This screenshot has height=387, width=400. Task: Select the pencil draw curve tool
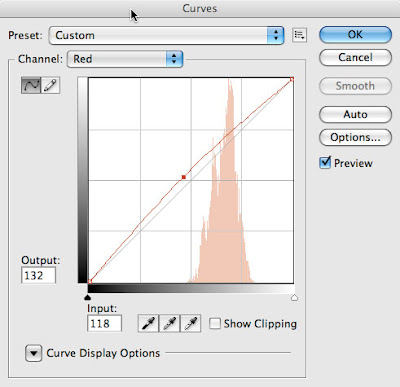(50, 85)
